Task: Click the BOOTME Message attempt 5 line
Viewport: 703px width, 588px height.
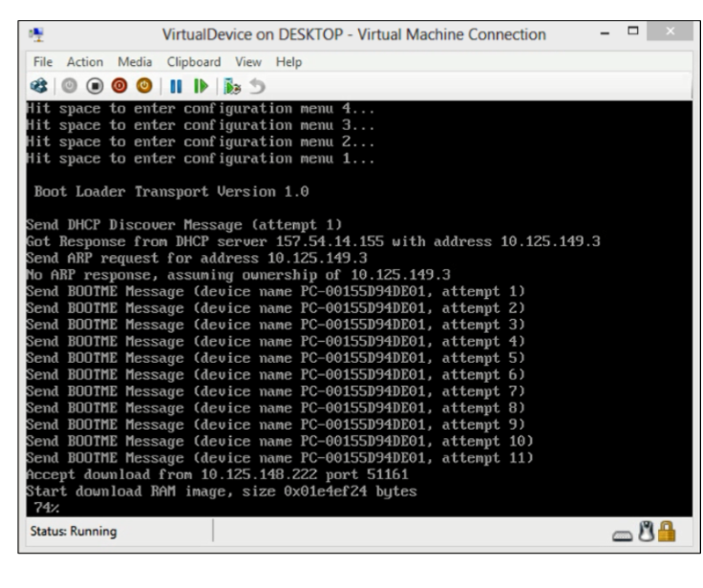Action: [x=276, y=358]
